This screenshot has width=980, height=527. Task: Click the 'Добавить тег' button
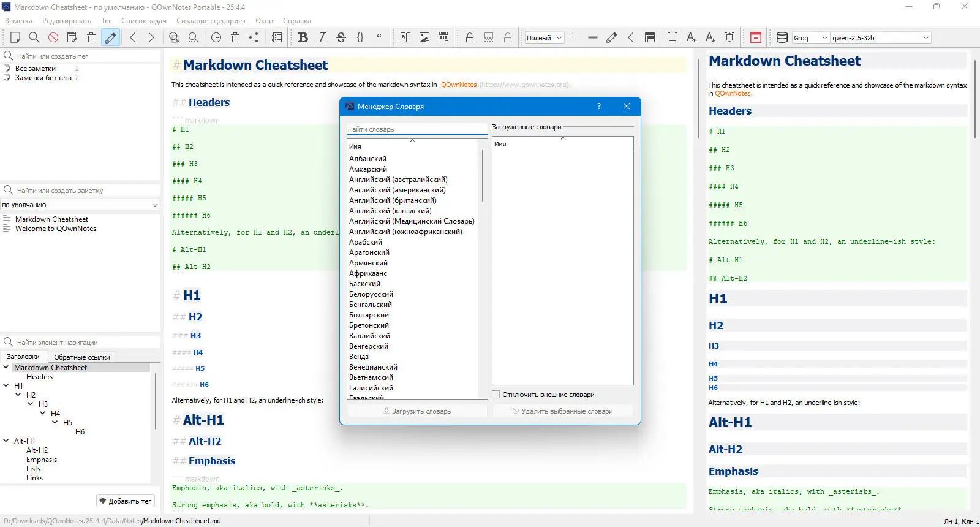point(125,501)
